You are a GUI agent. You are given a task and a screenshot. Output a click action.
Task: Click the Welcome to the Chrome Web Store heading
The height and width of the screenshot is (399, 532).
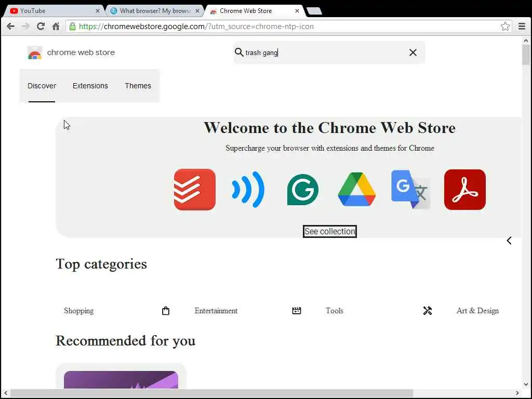[x=329, y=128]
